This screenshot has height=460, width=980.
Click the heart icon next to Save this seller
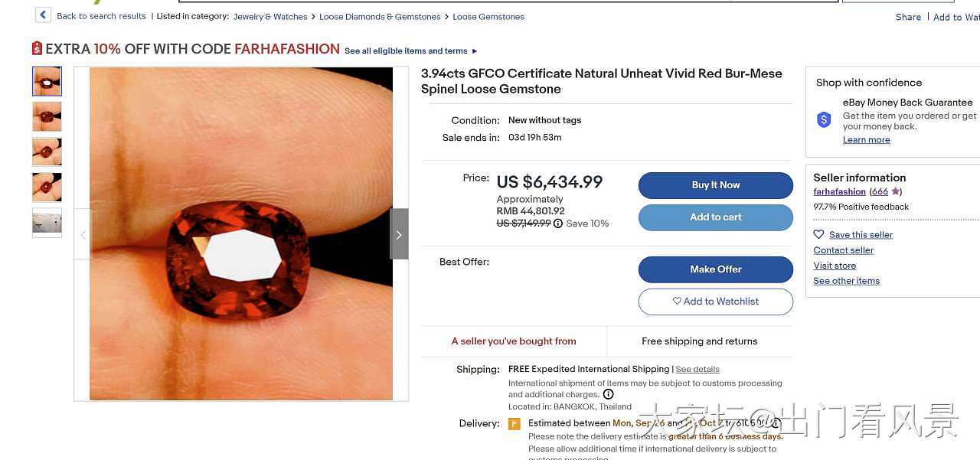818,235
